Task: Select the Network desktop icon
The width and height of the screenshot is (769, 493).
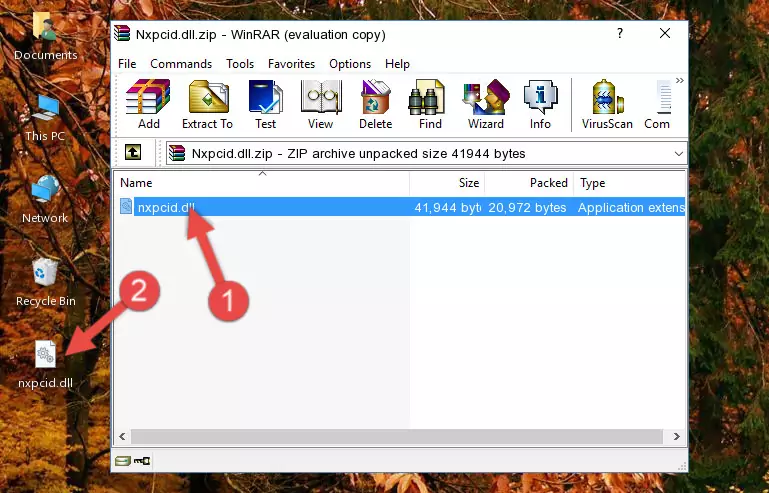Action: pyautogui.click(x=45, y=200)
